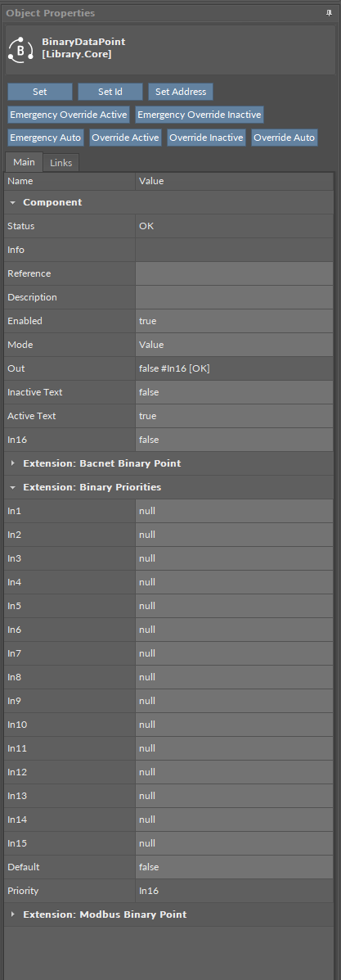Image resolution: width=341 pixels, height=980 pixels.
Task: Click the Set Address button
Action: click(181, 92)
